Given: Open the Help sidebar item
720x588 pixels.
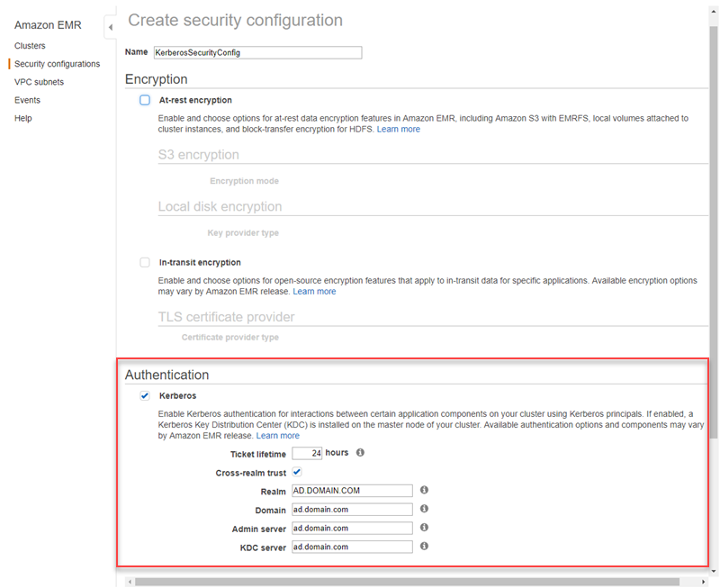Looking at the screenshot, I should (23, 118).
